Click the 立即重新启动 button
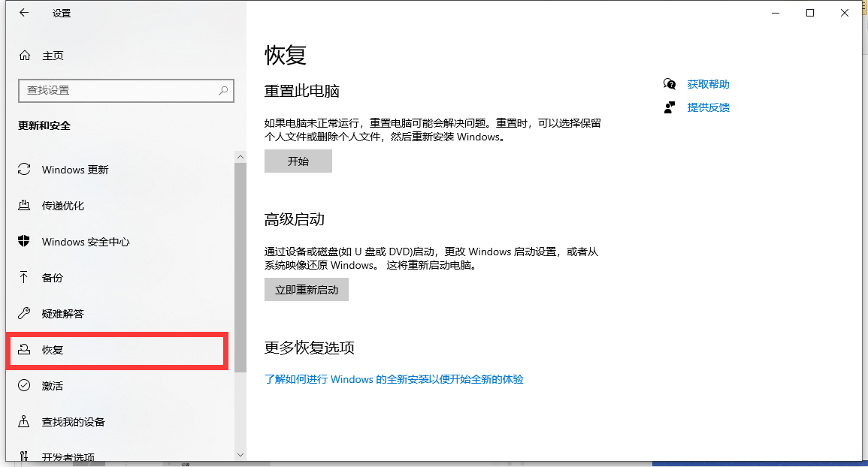The height and width of the screenshot is (467, 868). coord(307,289)
